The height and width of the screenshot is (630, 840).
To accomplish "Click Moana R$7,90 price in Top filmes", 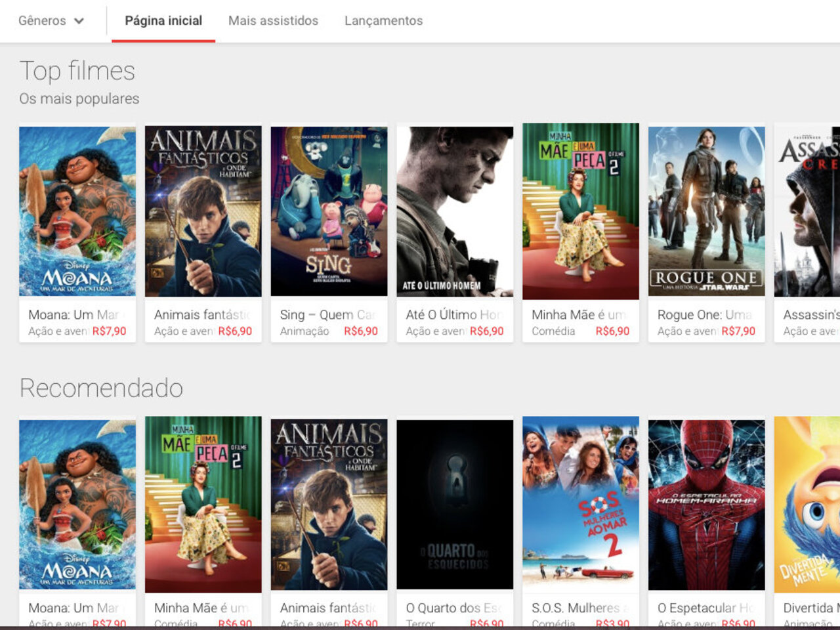I will (x=109, y=331).
